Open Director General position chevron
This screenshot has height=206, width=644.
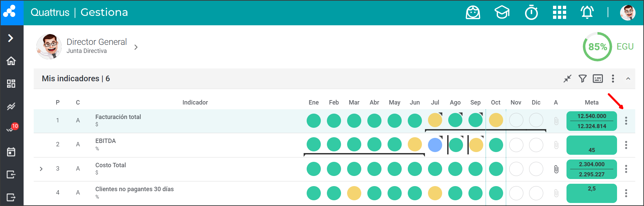[136, 47]
